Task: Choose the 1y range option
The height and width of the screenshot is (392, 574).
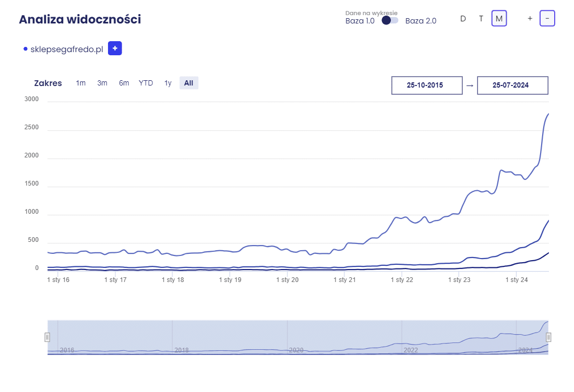Action: [x=168, y=83]
